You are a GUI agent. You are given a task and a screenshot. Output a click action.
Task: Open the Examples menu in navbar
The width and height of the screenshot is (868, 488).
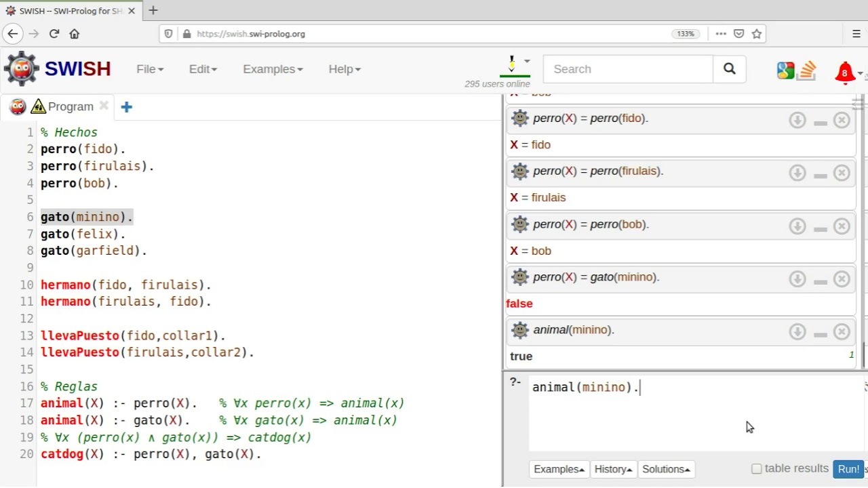(x=273, y=69)
